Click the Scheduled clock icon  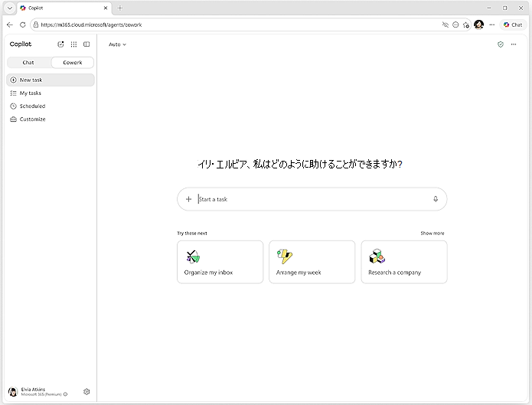pos(13,106)
